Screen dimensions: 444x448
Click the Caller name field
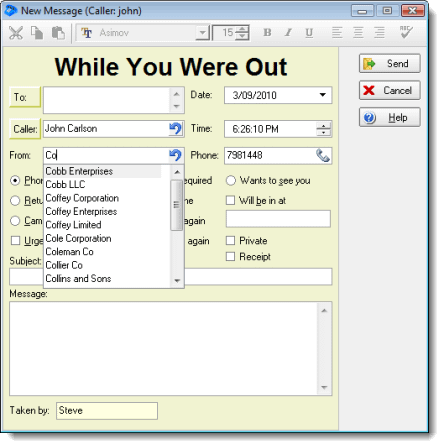pyautogui.click(x=107, y=129)
